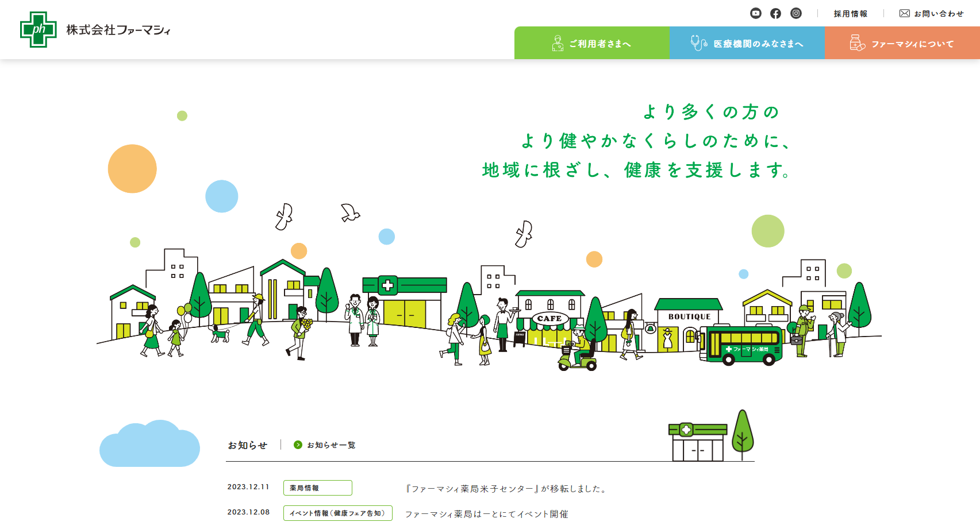This screenshot has width=980, height=522.
Task: Open the Facebook social icon
Action: (775, 13)
